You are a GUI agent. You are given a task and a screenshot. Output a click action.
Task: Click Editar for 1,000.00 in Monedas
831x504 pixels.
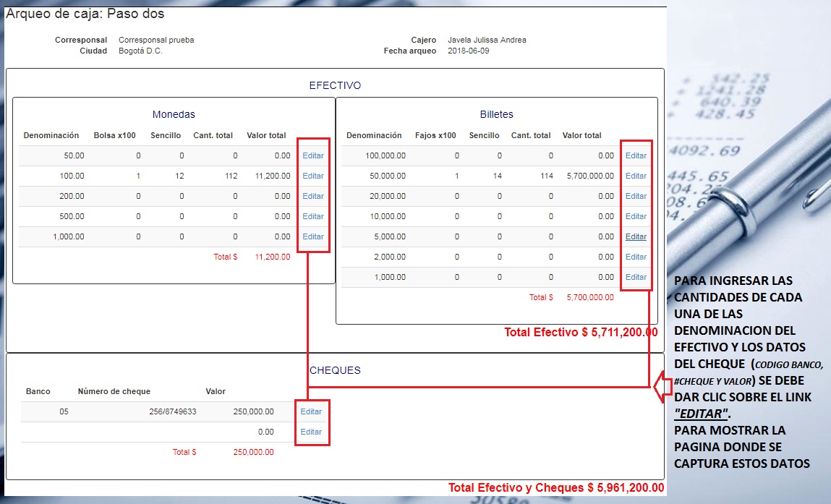coord(313,236)
